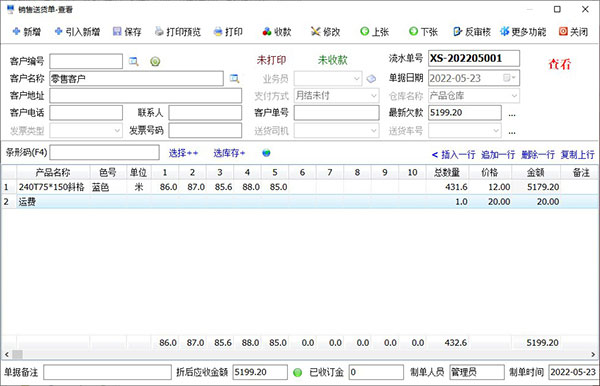Click the 折后应收金额 field
The image size is (600, 386).
click(x=260, y=372)
